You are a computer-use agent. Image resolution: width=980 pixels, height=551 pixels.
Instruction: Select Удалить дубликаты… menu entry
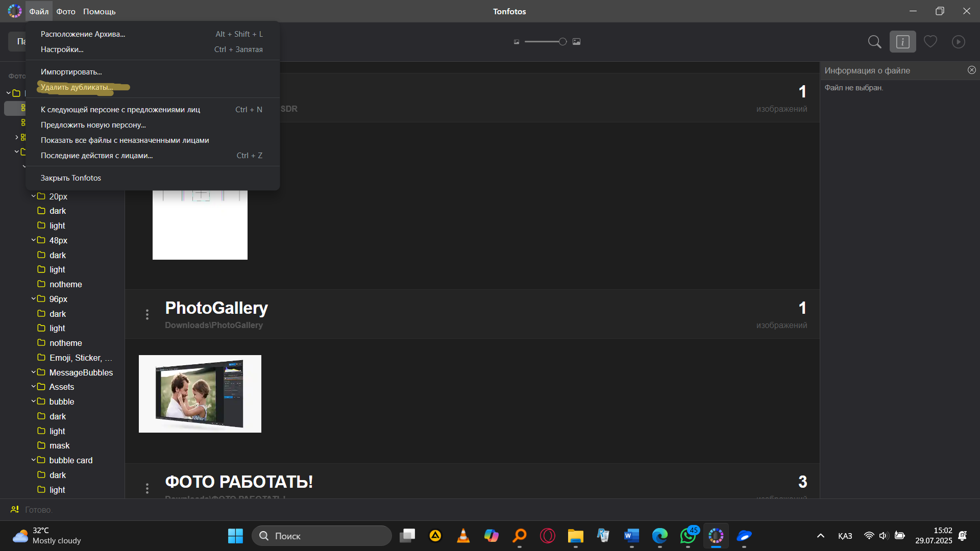[152, 87]
